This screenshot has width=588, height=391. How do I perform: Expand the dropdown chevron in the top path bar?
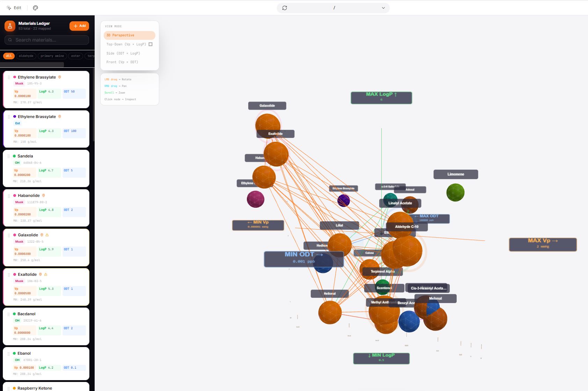383,8
